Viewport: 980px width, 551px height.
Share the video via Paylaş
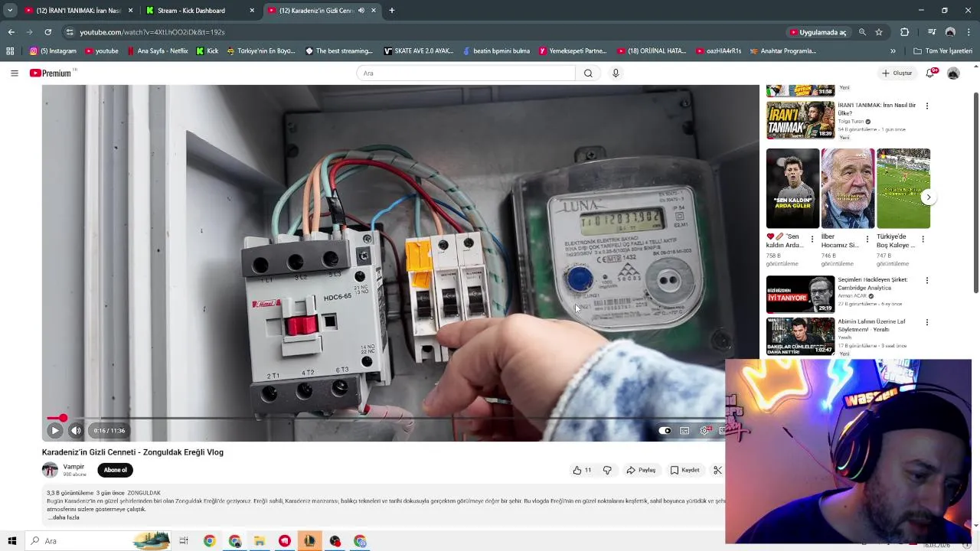[x=641, y=470]
